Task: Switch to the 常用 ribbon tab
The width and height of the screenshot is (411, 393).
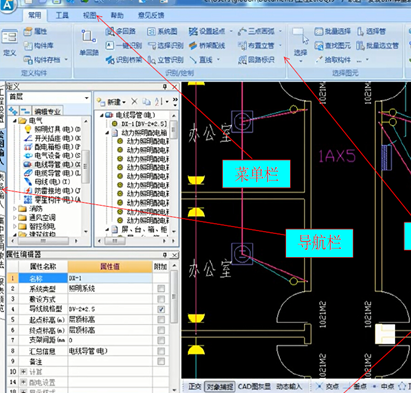Action: coord(35,15)
